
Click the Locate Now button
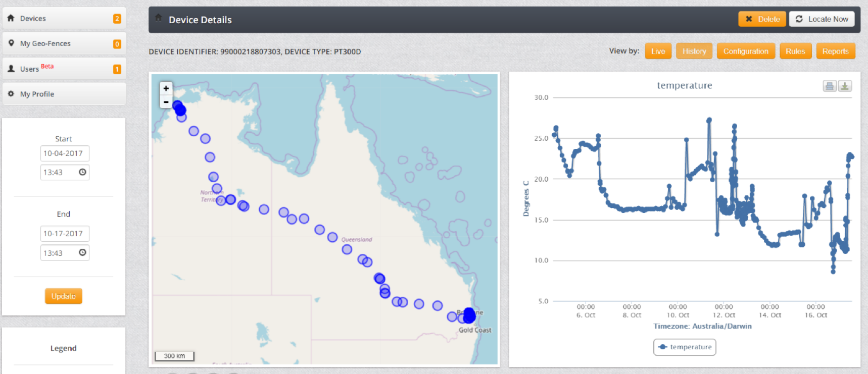(822, 19)
